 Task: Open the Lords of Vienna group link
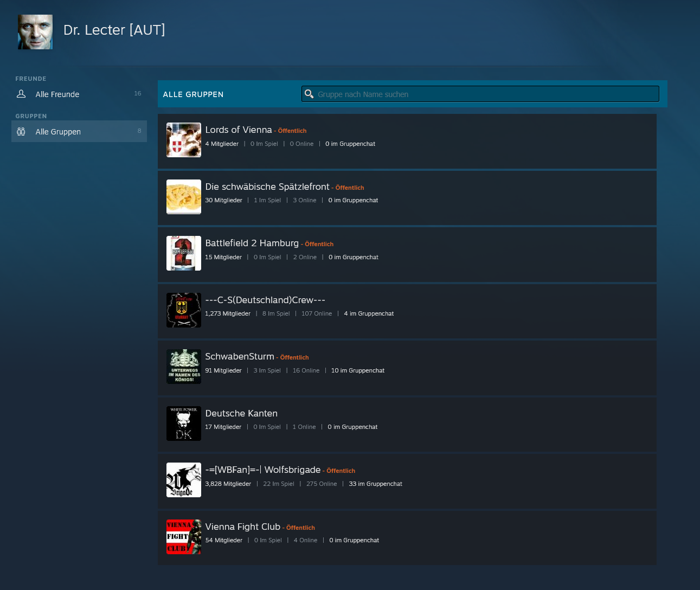(x=239, y=130)
